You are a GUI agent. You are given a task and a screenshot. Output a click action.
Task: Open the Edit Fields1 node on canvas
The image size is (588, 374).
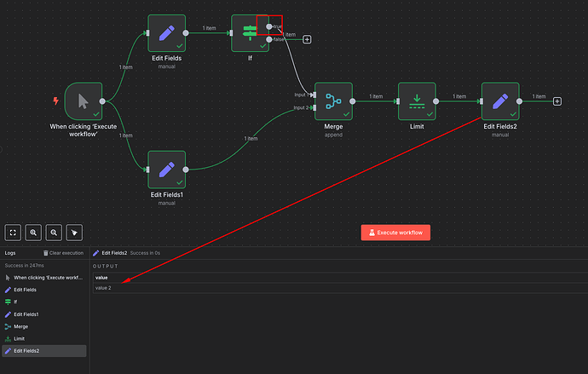click(166, 170)
